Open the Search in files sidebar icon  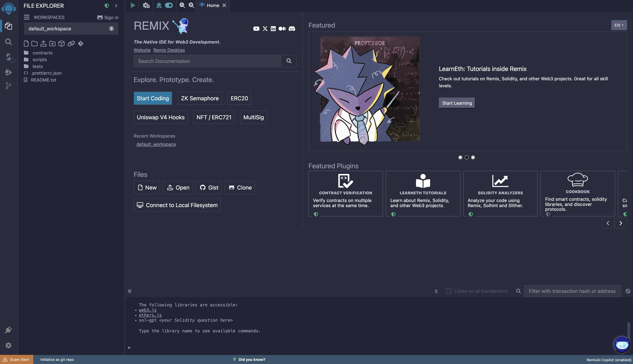click(8, 41)
